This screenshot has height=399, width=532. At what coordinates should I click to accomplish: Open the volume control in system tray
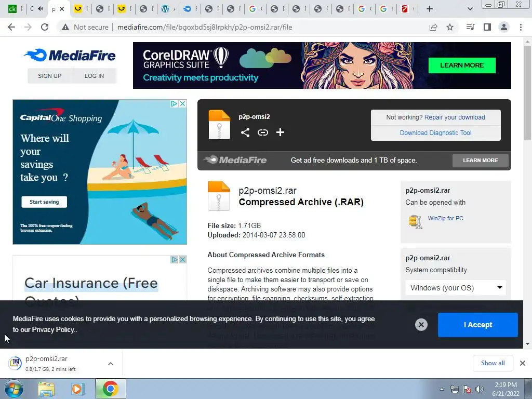click(479, 389)
